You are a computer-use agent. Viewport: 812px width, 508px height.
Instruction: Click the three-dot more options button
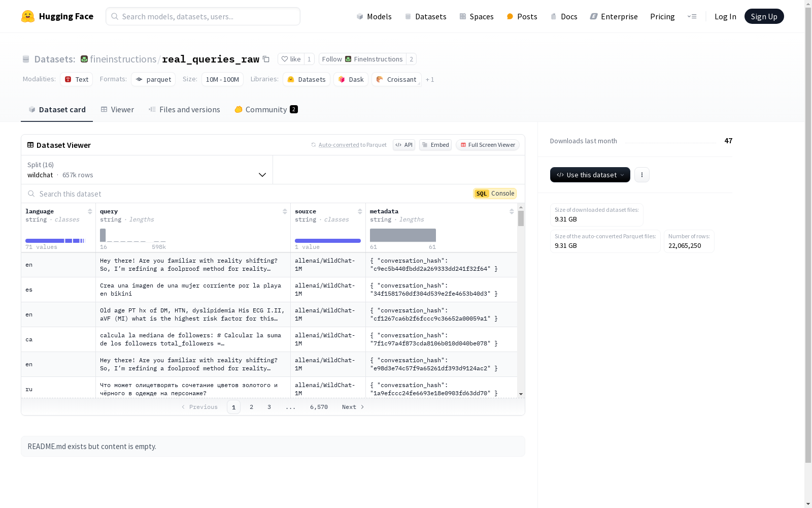click(642, 175)
